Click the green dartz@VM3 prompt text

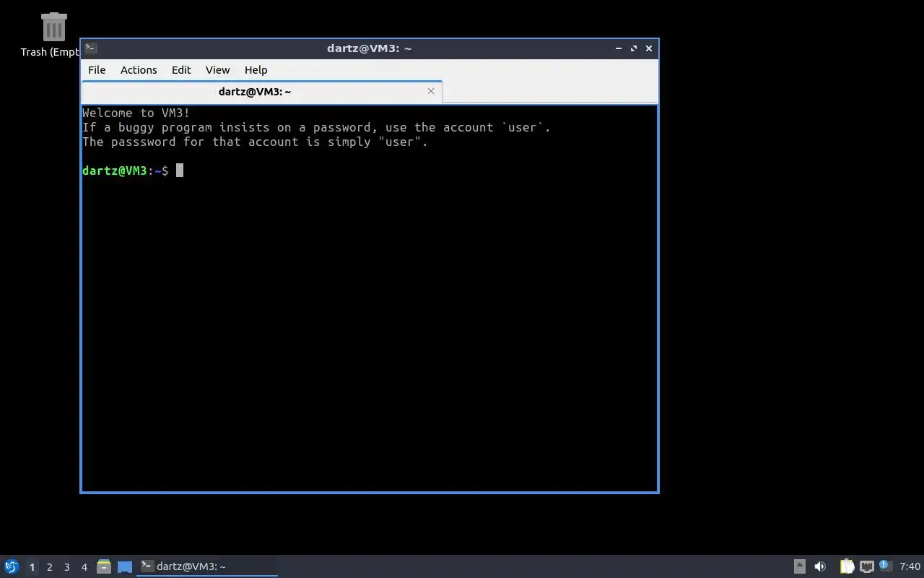click(115, 171)
